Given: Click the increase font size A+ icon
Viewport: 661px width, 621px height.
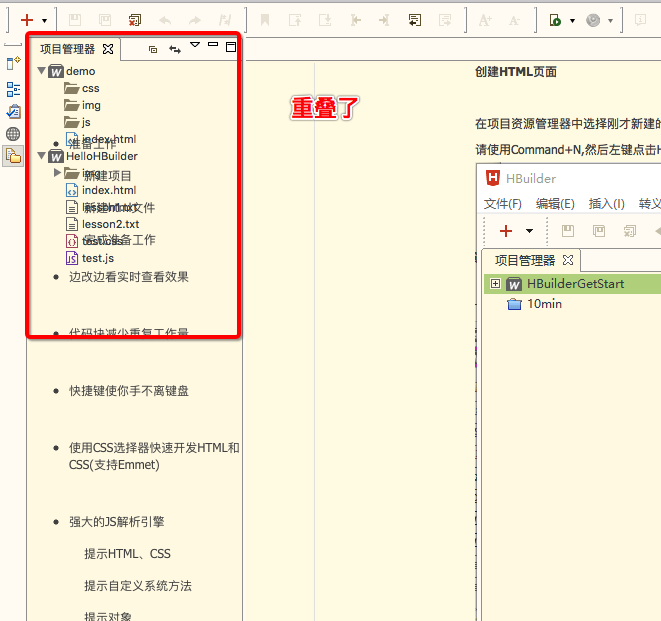Looking at the screenshot, I should (x=485, y=20).
